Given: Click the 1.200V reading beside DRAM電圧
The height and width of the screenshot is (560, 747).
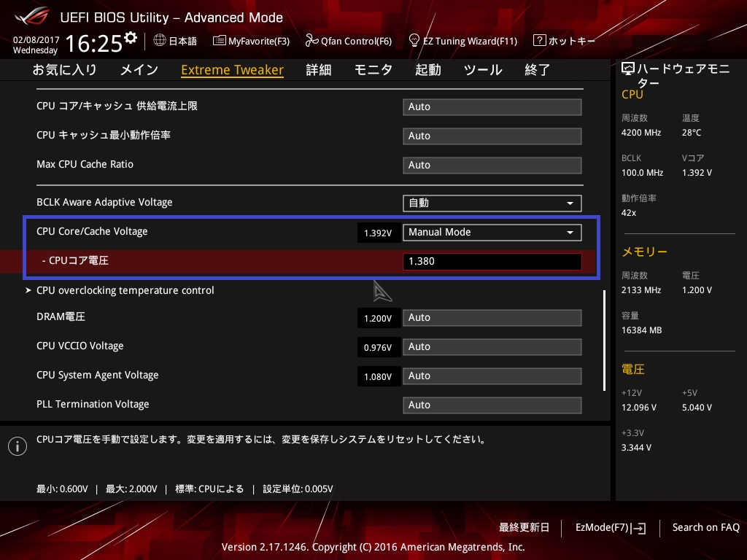Looking at the screenshot, I should pyautogui.click(x=379, y=318).
